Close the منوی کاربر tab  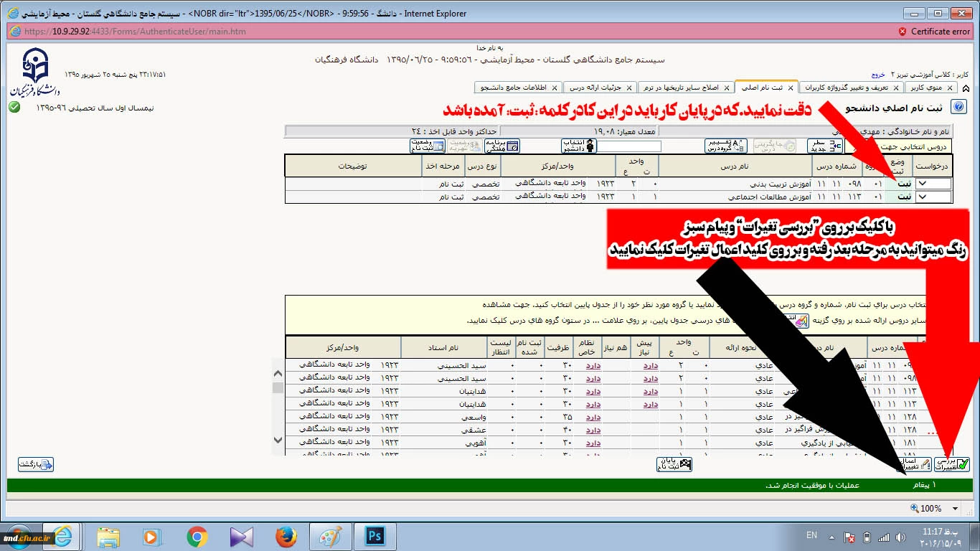pos(951,88)
